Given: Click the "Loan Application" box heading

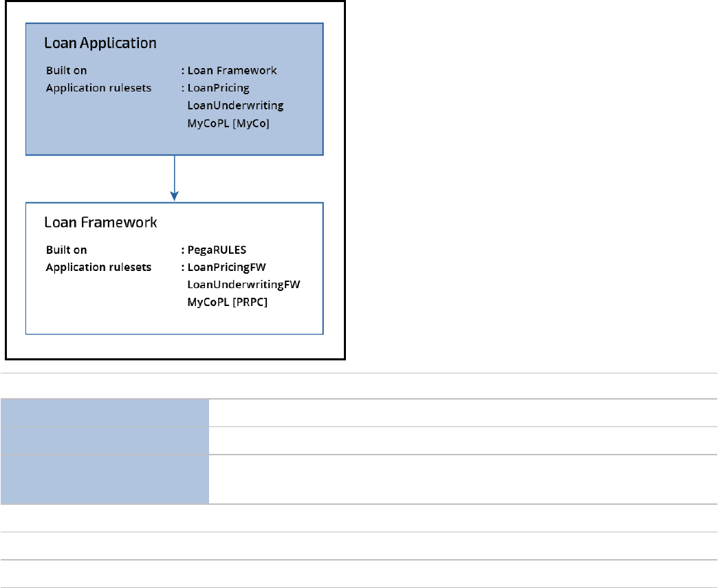Looking at the screenshot, I should pos(100,43).
